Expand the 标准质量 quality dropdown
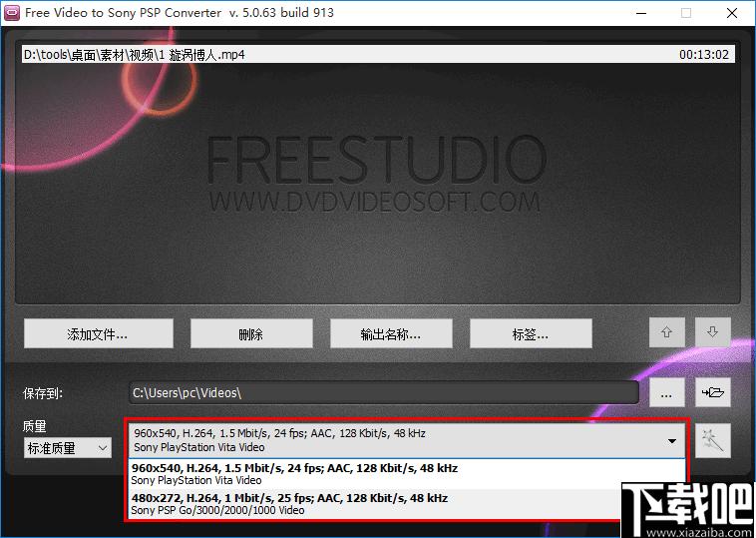Image resolution: width=756 pixels, height=538 pixels. [x=68, y=448]
